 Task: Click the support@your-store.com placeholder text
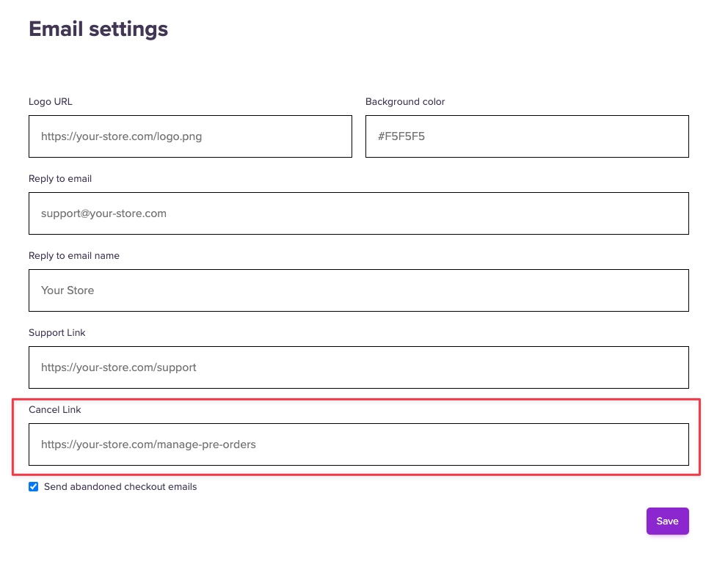(104, 213)
